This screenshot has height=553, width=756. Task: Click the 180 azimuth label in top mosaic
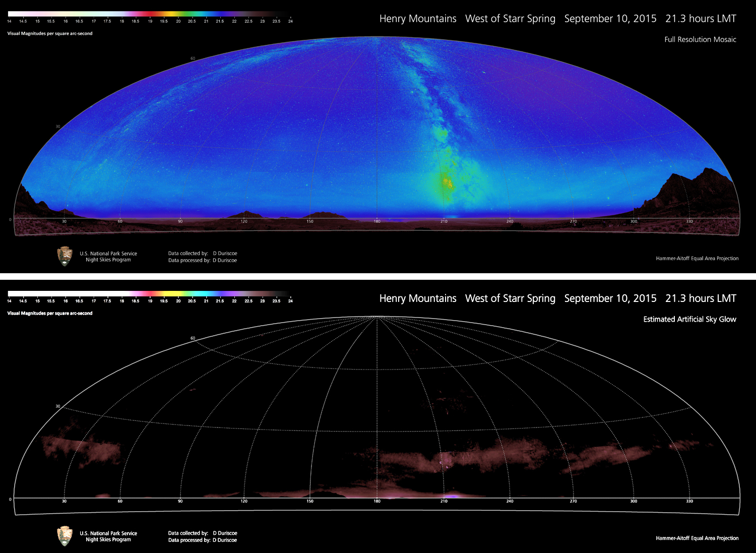pyautogui.click(x=377, y=221)
